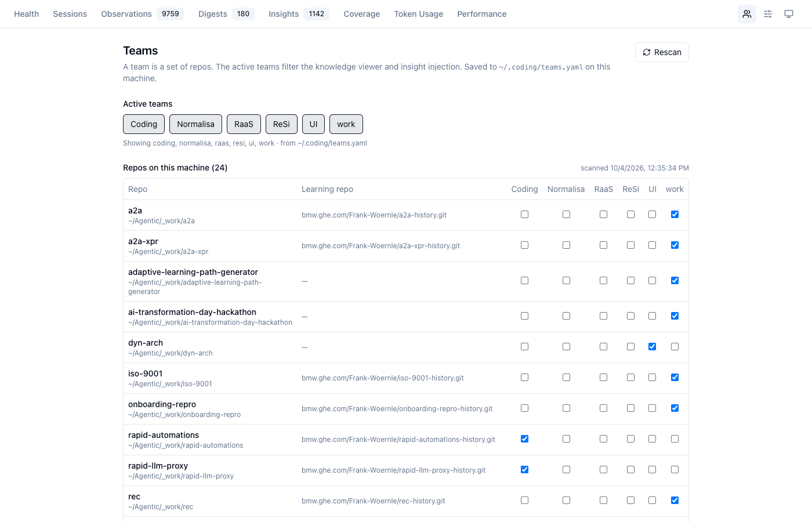Switch to the Sessions tab
Screen dimensions: 812x522
(x=70, y=14)
